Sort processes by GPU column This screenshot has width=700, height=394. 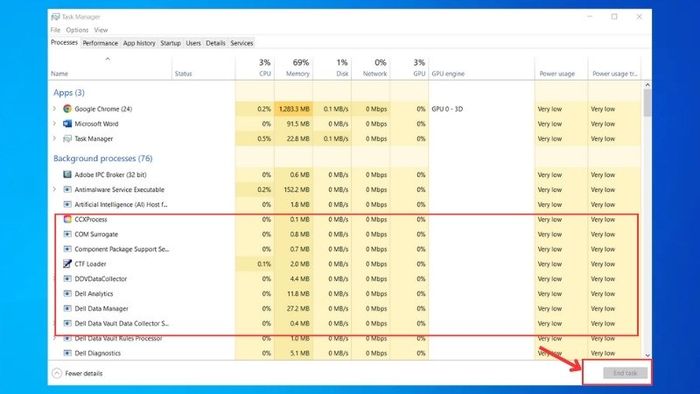point(409,68)
